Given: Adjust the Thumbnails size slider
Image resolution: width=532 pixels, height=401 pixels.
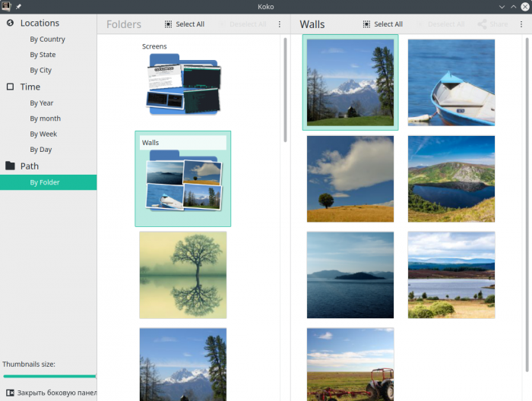Looking at the screenshot, I should coord(49,376).
